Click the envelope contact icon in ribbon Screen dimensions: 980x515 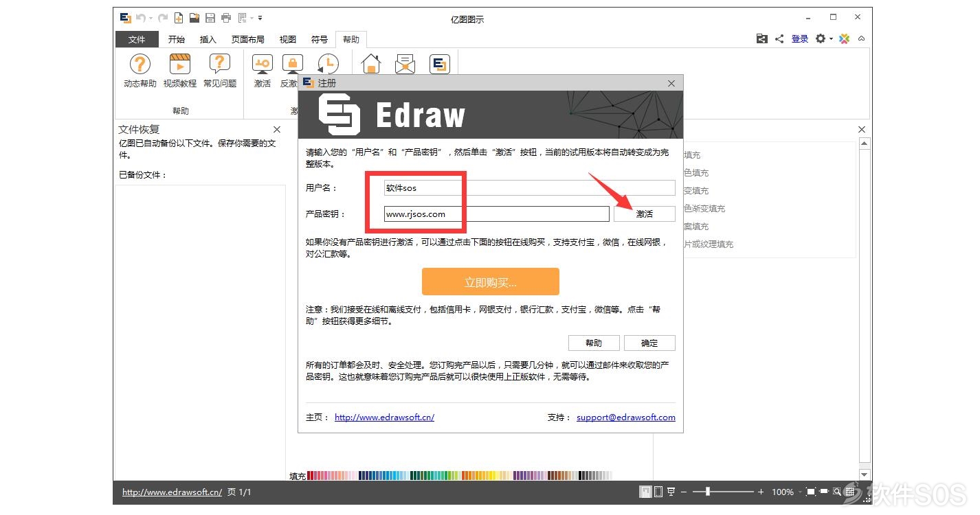[405, 65]
